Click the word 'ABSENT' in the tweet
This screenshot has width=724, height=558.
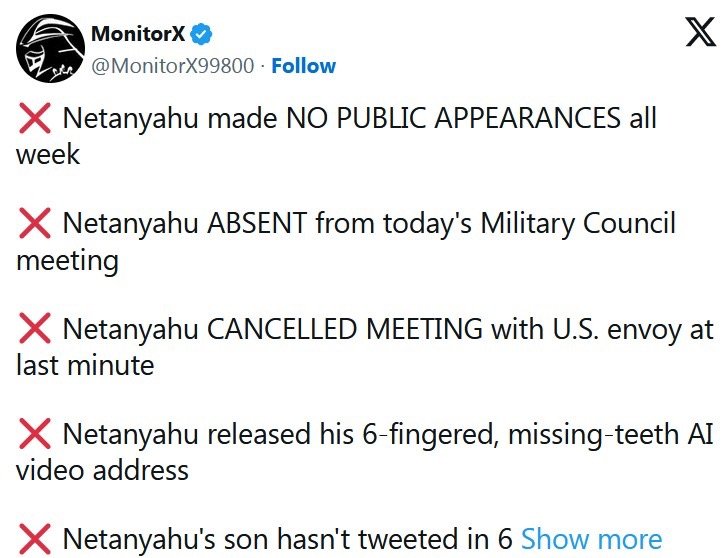click(x=255, y=224)
